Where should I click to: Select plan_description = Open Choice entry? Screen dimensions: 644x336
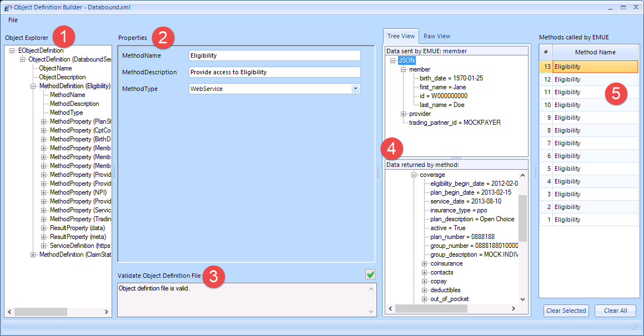coord(472,219)
